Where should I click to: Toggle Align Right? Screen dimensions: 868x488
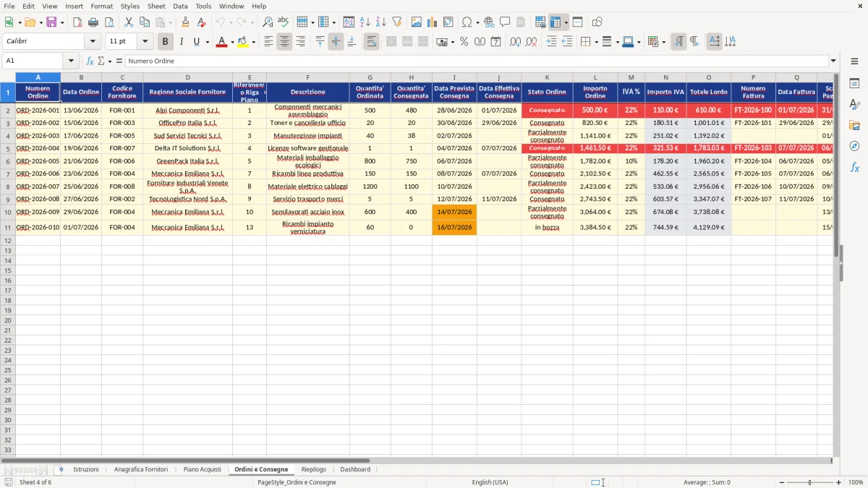301,42
